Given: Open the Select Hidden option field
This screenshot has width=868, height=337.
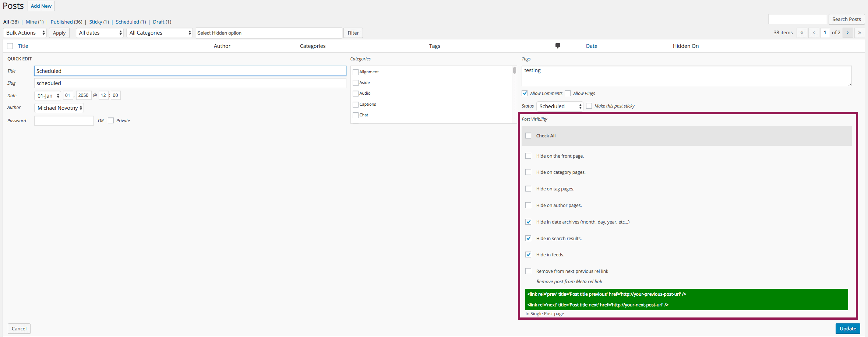Looking at the screenshot, I should click(x=269, y=33).
